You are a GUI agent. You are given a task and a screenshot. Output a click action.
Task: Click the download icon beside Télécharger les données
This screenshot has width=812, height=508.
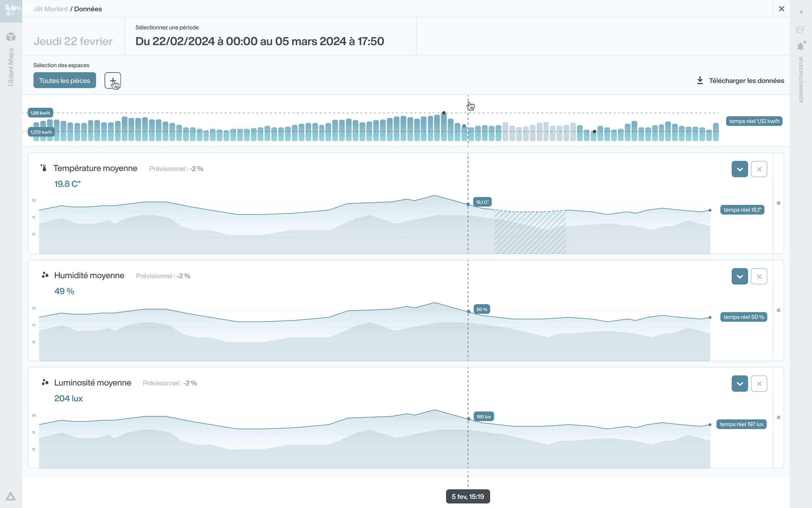(x=700, y=81)
